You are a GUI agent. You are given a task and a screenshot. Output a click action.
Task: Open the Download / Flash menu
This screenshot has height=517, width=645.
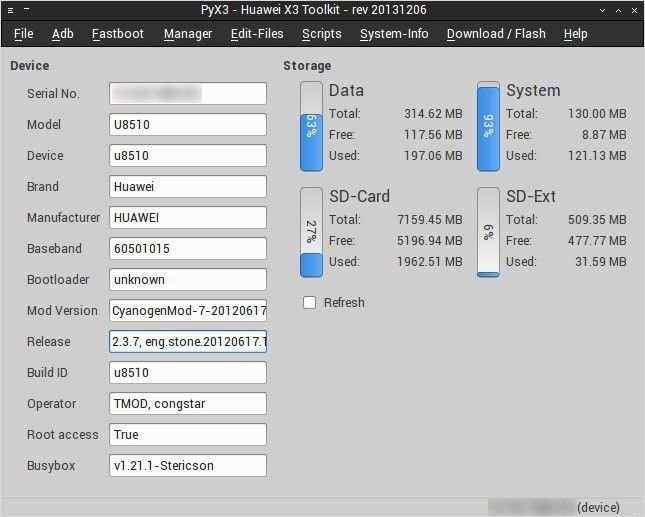pyautogui.click(x=496, y=34)
